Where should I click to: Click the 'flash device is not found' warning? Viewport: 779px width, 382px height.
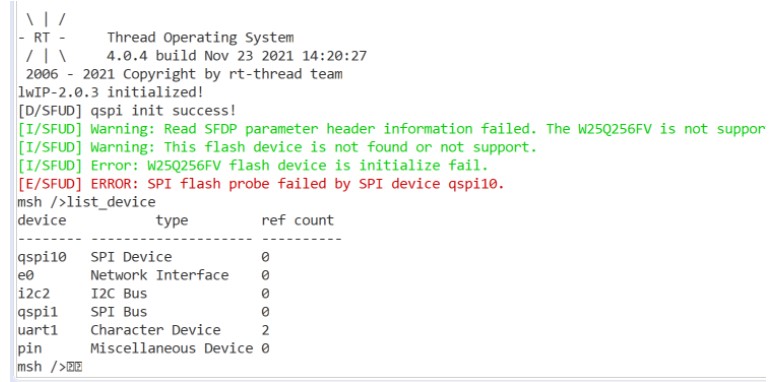[277, 148]
